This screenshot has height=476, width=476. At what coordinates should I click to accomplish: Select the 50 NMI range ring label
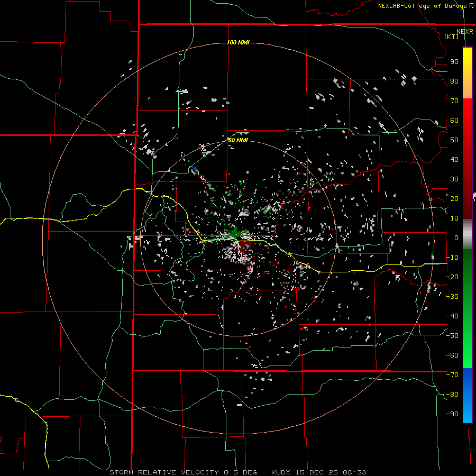(238, 140)
